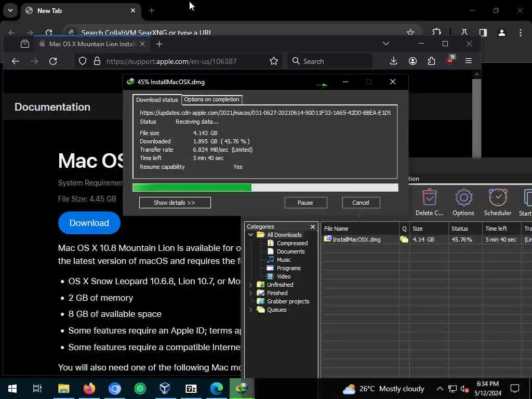Reload the Apple support page in Firefox

[x=53, y=61]
